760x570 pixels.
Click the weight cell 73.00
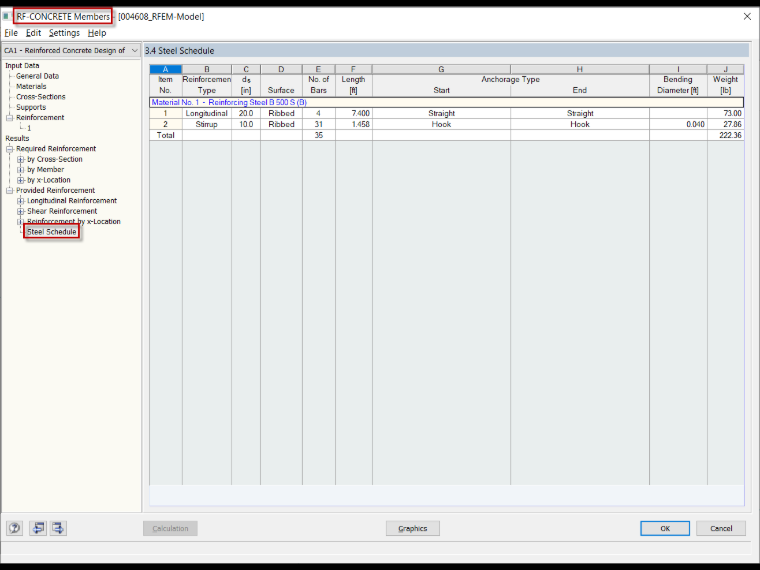725,113
